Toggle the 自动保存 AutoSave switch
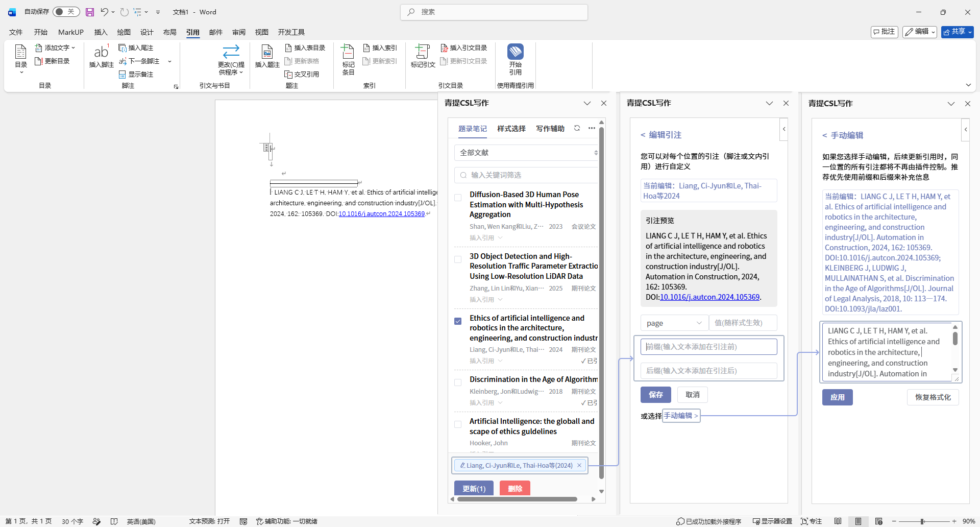 (66, 12)
